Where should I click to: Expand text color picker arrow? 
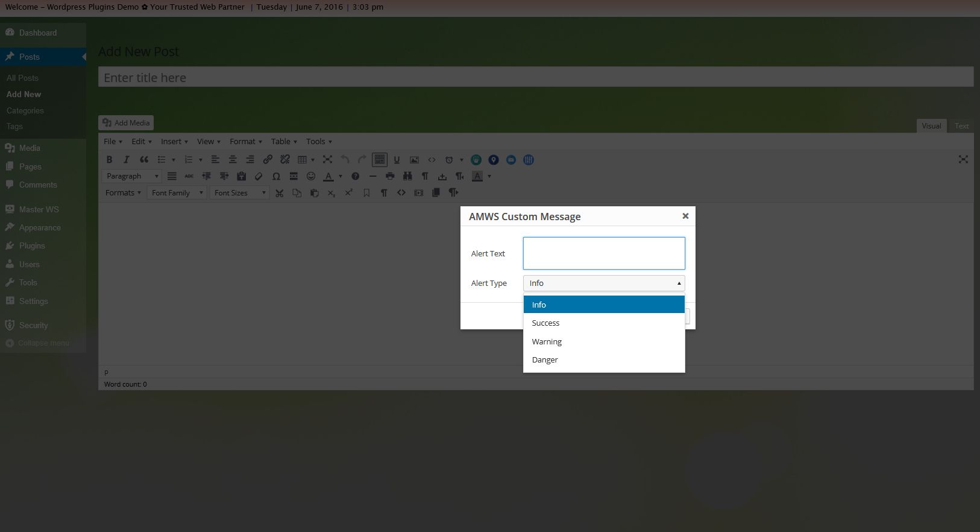click(341, 176)
